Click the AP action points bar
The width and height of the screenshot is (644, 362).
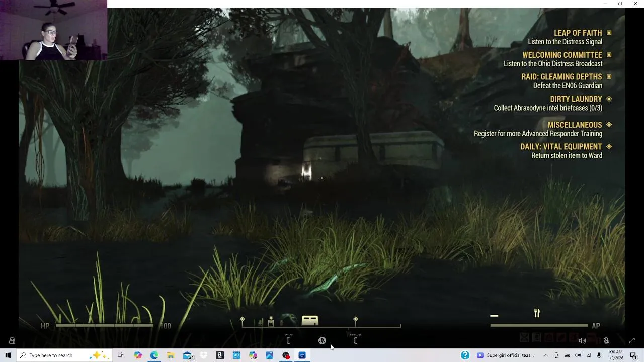[539, 326]
